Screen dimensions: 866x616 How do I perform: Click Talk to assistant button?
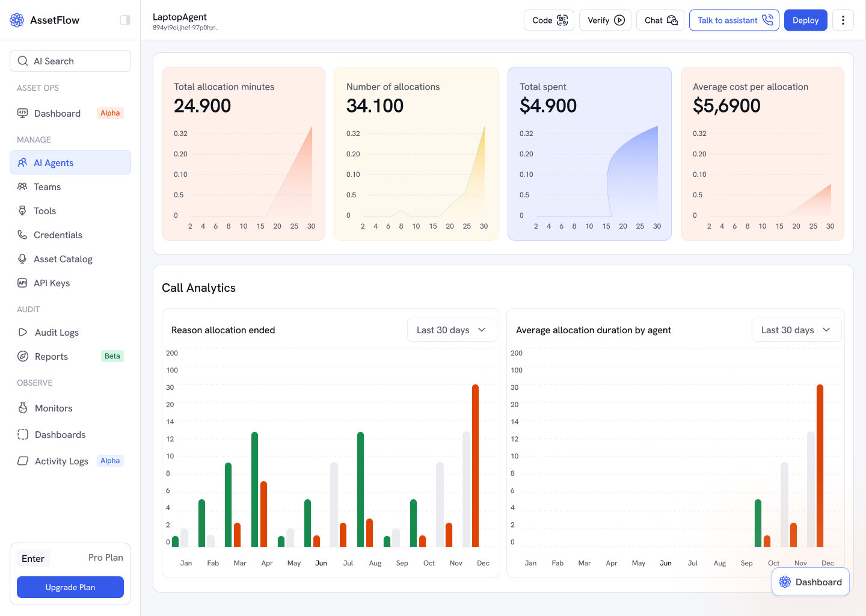pos(734,20)
